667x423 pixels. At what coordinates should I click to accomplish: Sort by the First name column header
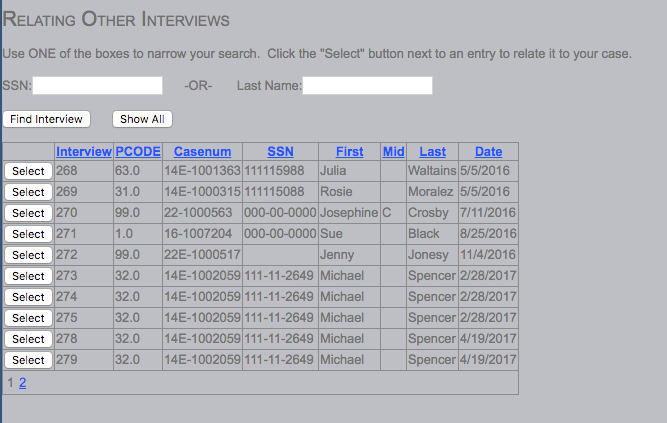349,152
